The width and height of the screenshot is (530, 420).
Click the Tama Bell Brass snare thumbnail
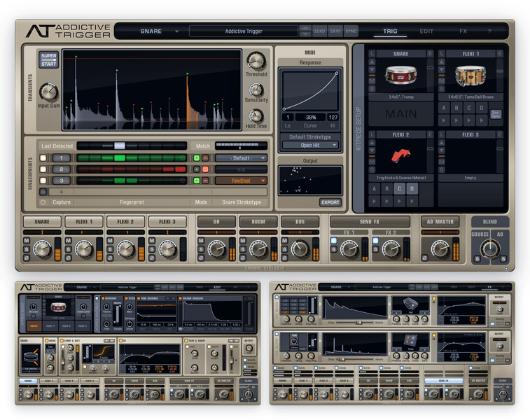point(470,76)
